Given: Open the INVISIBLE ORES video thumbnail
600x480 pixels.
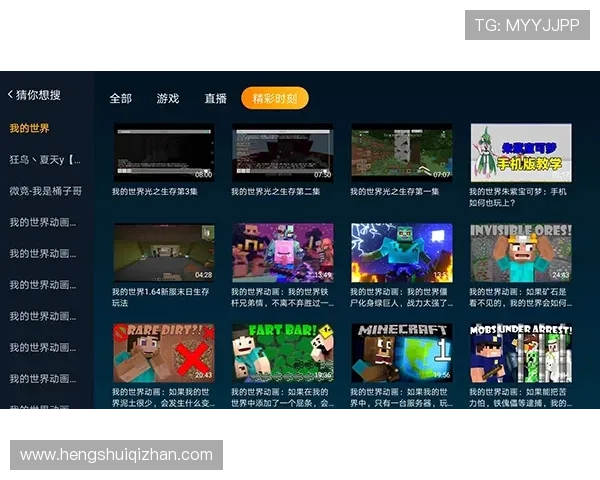Looking at the screenshot, I should tap(521, 253).
